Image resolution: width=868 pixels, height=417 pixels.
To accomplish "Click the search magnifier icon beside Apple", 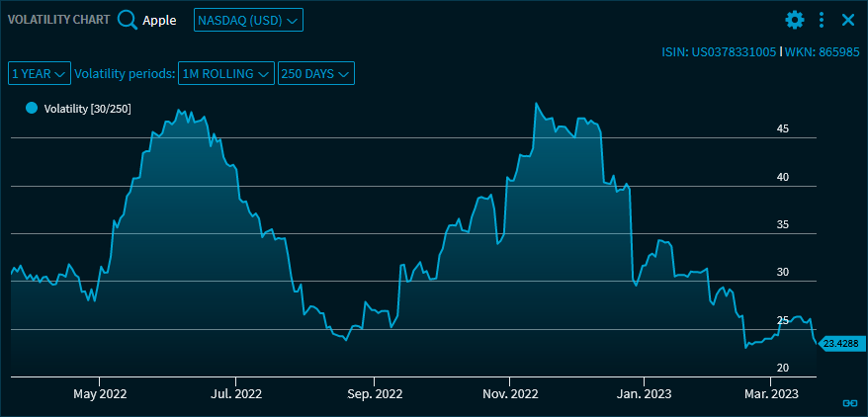I will [128, 20].
